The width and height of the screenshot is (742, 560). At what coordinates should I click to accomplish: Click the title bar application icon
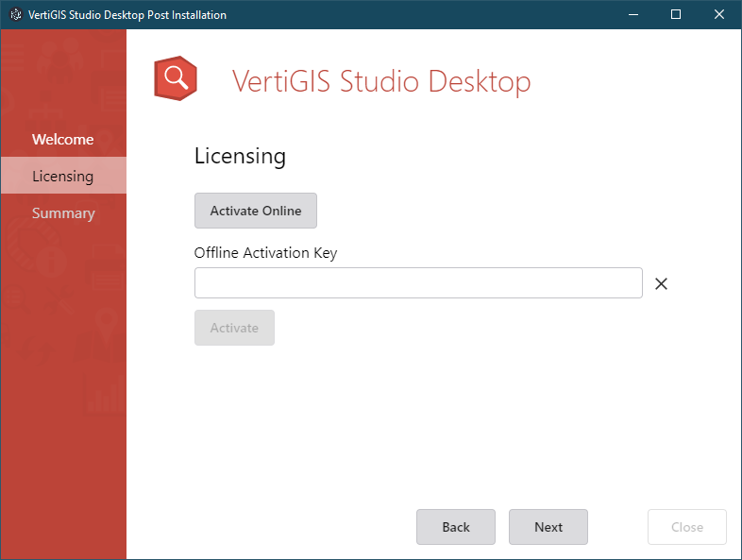pyautogui.click(x=16, y=15)
